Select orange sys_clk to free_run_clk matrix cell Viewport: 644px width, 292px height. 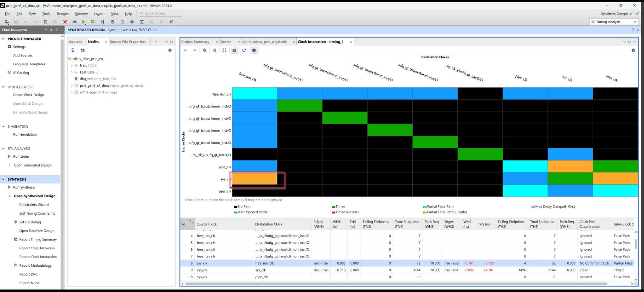click(254, 179)
